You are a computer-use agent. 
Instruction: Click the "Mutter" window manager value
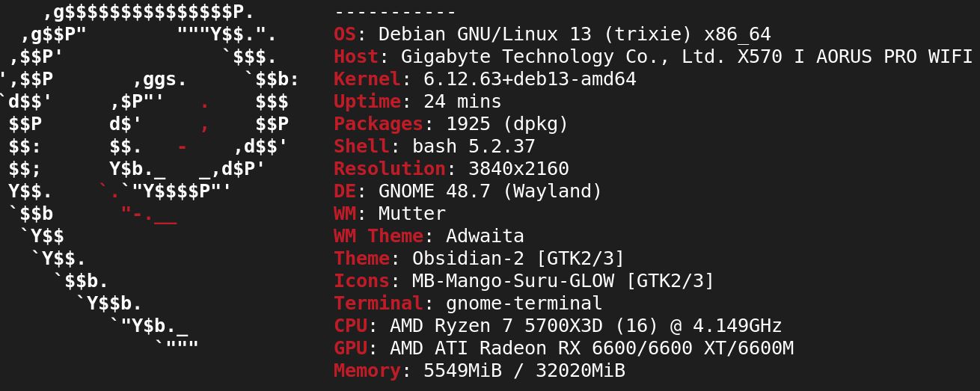click(x=412, y=214)
